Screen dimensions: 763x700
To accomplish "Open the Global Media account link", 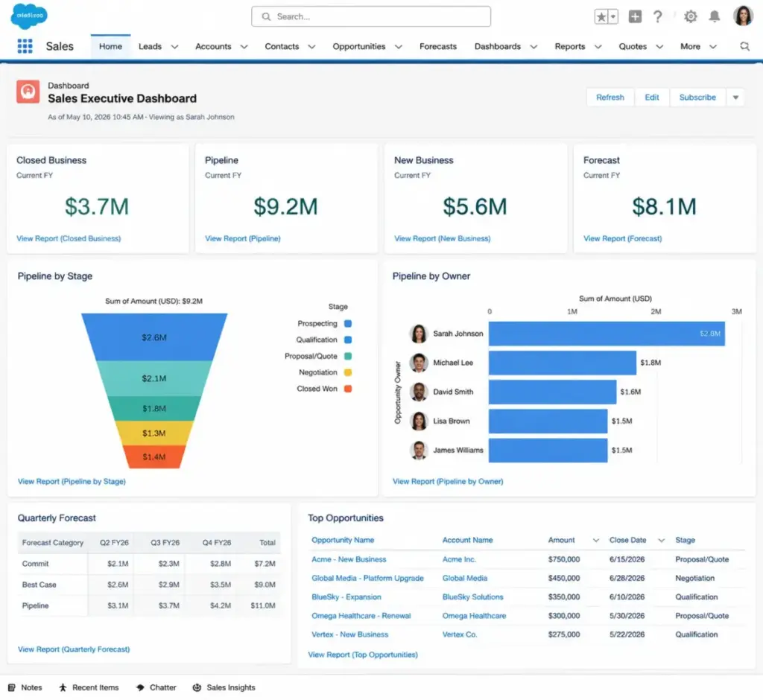I will point(465,578).
